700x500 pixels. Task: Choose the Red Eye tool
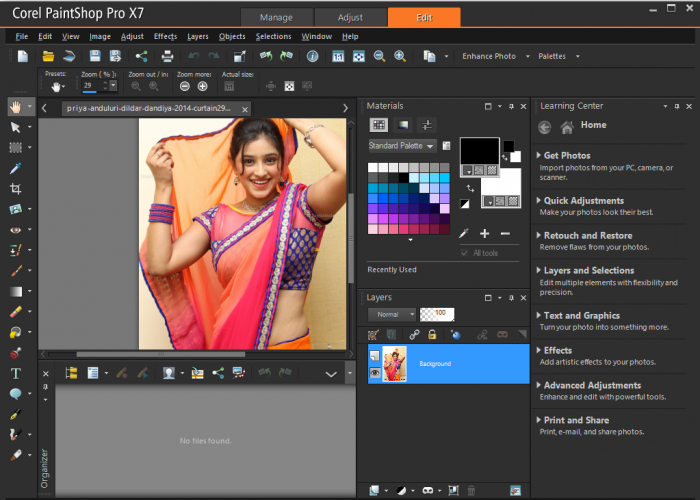[16, 230]
